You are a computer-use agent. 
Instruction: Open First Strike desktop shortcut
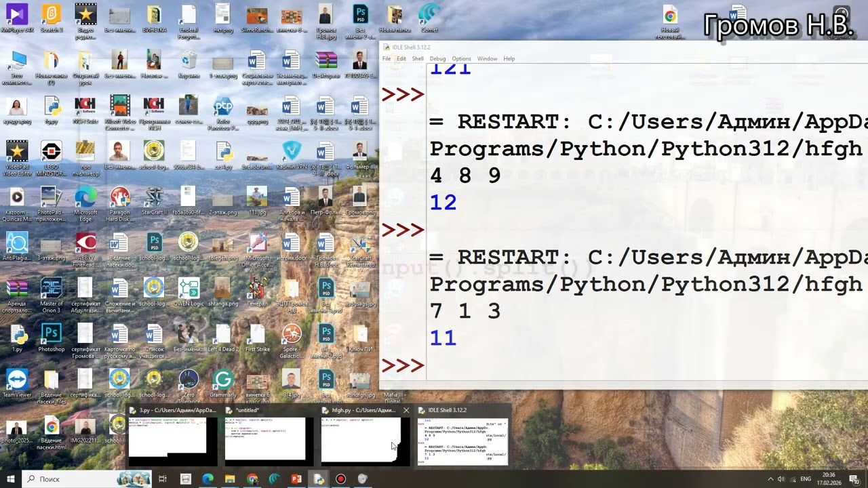coord(258,338)
